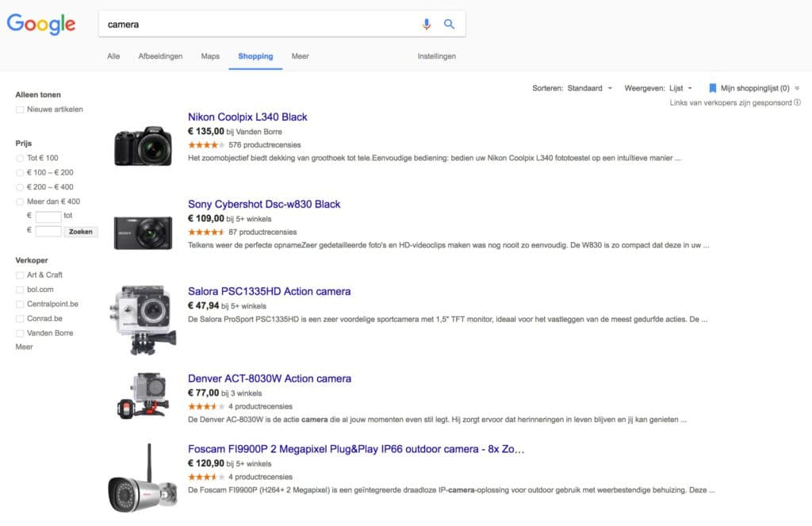812x526 pixels.
Task: Select the Shopping tab
Action: [255, 56]
